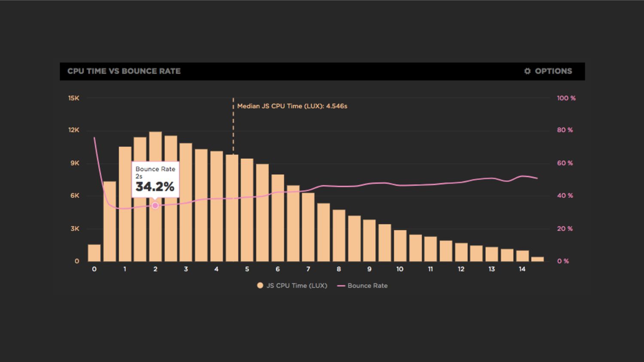Click the 15K left axis label
This screenshot has height=362, width=644.
[x=73, y=98]
